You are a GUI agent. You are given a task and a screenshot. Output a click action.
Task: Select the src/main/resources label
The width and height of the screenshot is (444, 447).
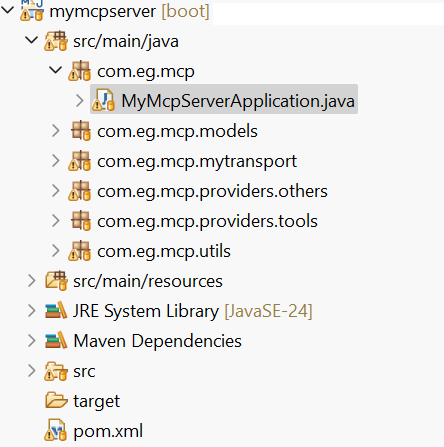coord(148,281)
